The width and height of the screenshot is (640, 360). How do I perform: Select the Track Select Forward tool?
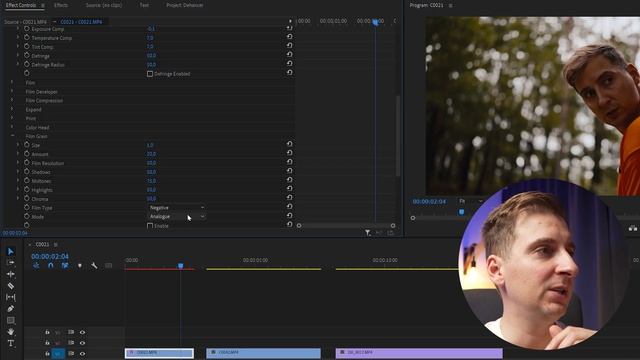click(x=11, y=262)
